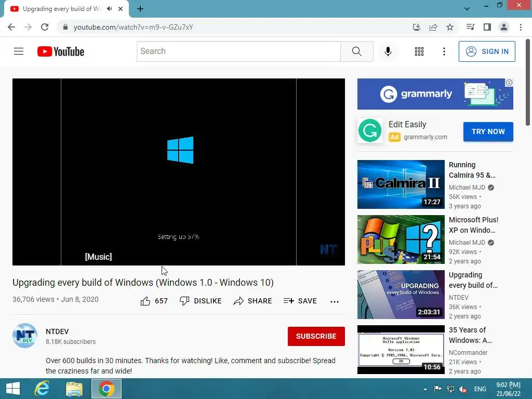Open YouTube apps grid
Viewport: 532px width, 399px height.
pyautogui.click(x=419, y=51)
